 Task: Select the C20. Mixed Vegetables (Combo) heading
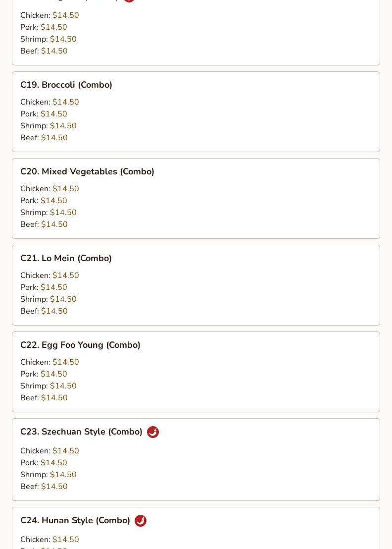[x=87, y=171]
